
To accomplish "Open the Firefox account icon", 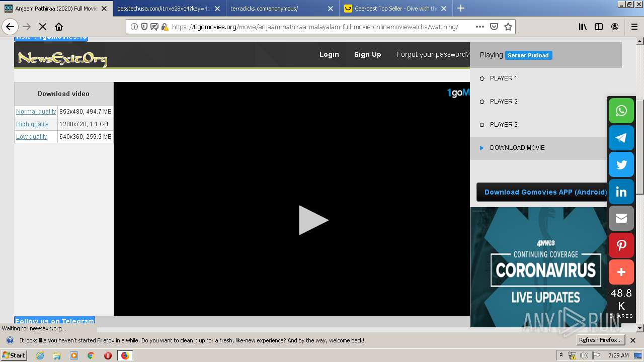I will pos(615,27).
